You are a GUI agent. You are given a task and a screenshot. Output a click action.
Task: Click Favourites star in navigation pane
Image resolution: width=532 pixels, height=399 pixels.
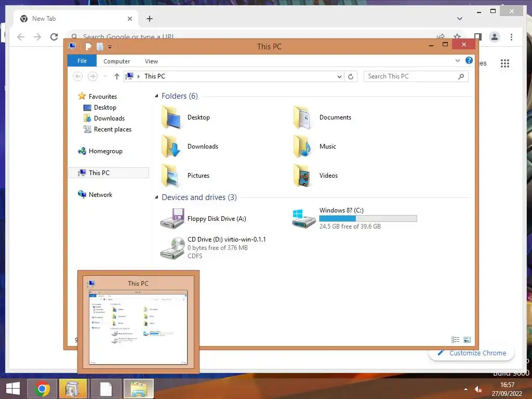point(82,96)
